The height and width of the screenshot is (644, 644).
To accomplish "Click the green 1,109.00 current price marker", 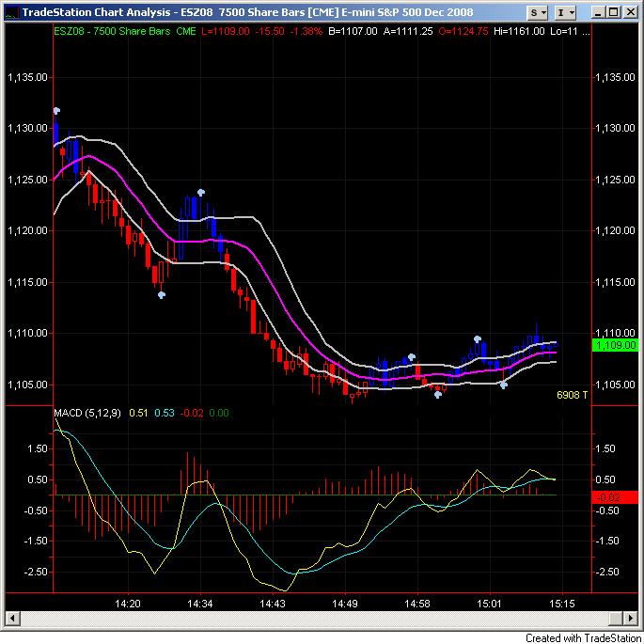I will pyautogui.click(x=615, y=345).
